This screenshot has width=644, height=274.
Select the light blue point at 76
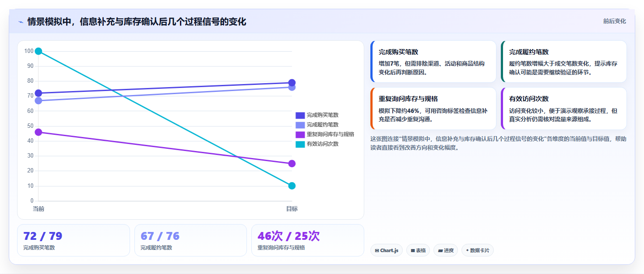292,88
